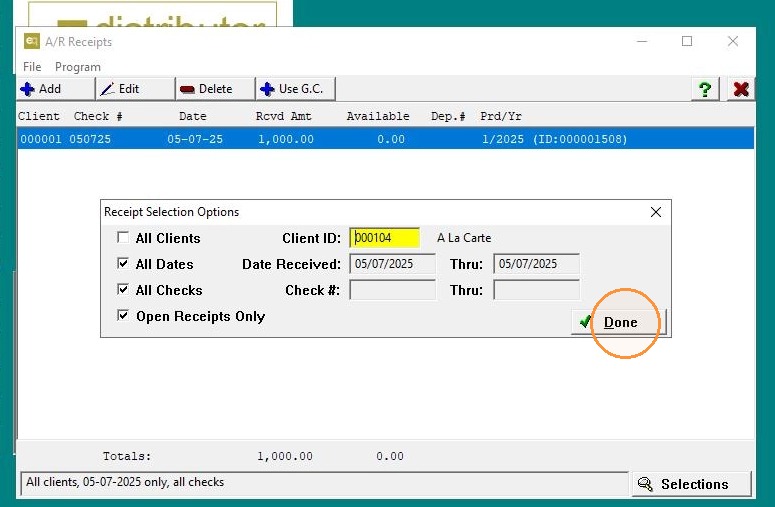Click the Totals 1,000.00 amount
775x507 pixels.
tap(285, 456)
